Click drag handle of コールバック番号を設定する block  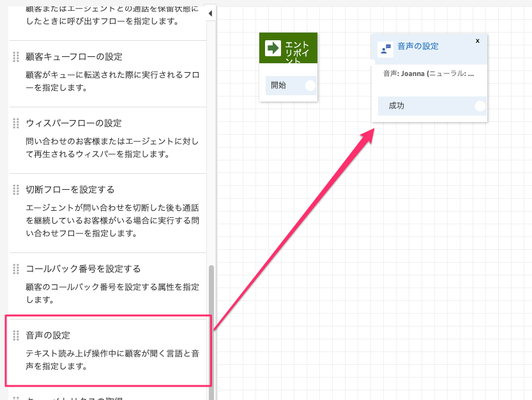click(16, 269)
